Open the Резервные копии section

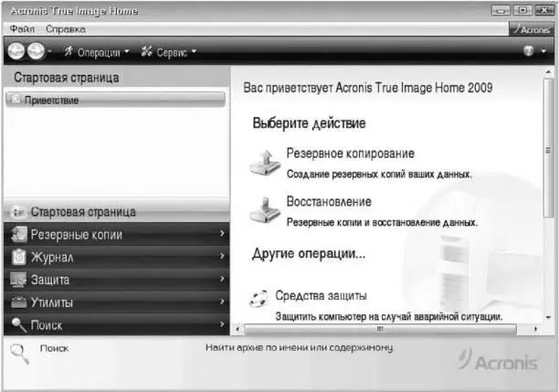[116, 234]
